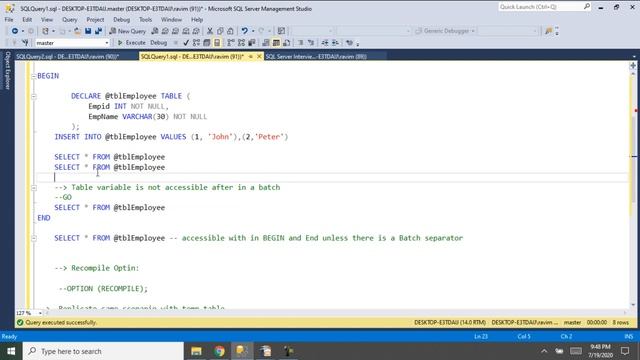This screenshot has height=360, width=640.
Task: Collapse the outline at the Table variable comment
Action: click(x=34, y=188)
